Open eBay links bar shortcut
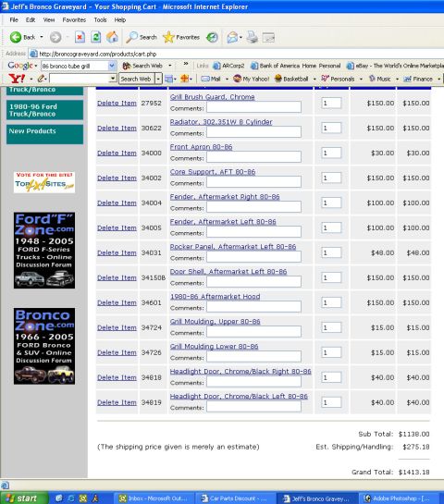Viewport: 444px width, 504px height. click(x=395, y=66)
